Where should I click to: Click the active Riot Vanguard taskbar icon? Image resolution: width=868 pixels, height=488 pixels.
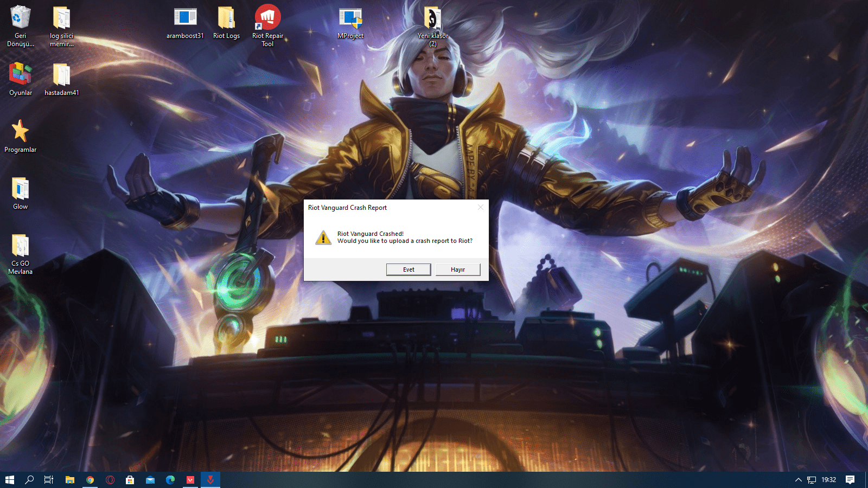point(210,480)
